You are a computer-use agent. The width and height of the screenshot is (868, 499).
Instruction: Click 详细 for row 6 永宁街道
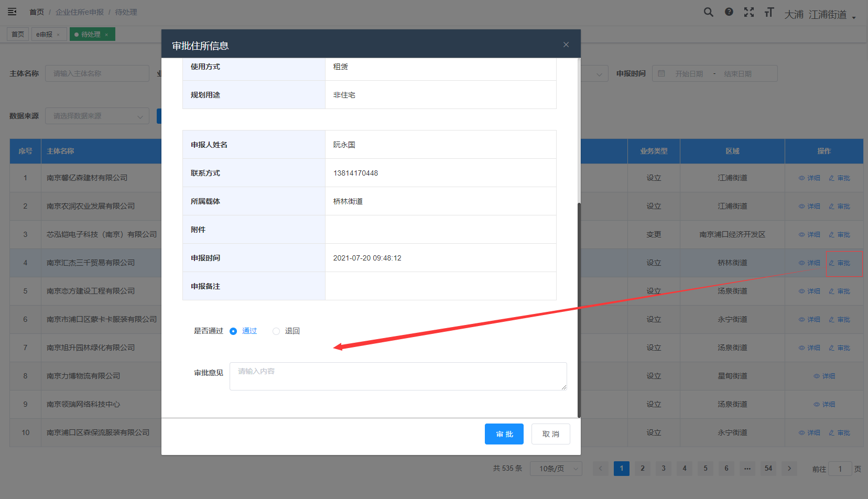(809, 320)
